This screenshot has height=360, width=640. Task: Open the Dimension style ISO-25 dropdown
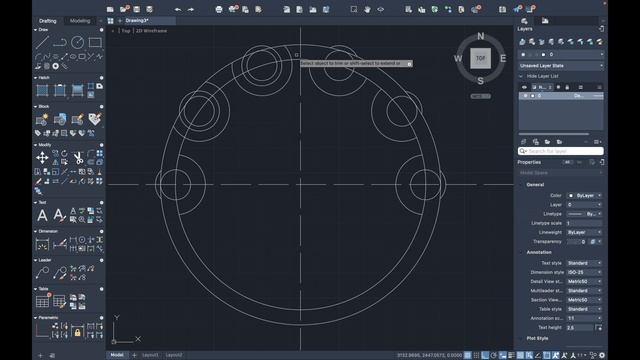[584, 272]
